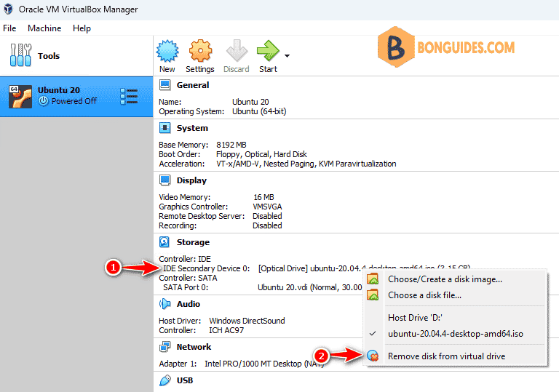Viewport: 559px width, 392px height.
Task: Click Boot Order 'Floppy, Optical, Hard Disk'
Action: tap(261, 154)
